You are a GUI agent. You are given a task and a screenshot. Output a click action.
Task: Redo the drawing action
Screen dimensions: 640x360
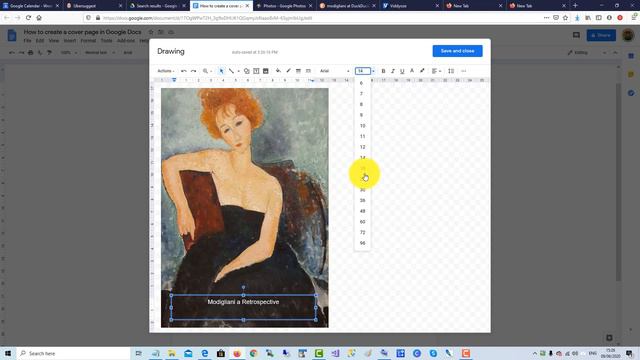(x=193, y=71)
